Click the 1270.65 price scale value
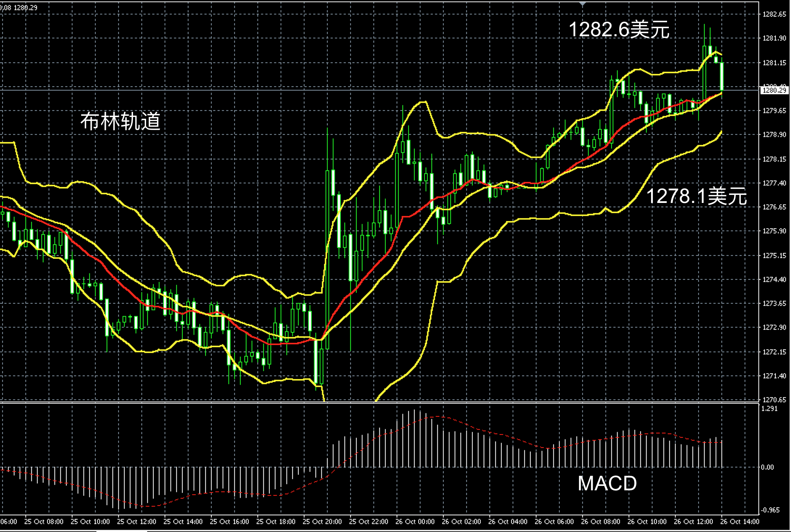The height and width of the screenshot is (532, 791). tap(774, 400)
